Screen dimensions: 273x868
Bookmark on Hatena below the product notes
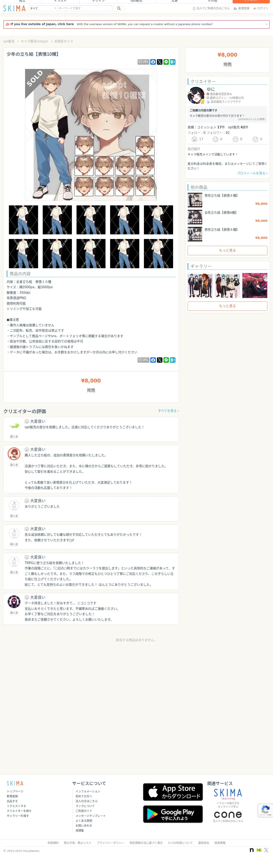click(173, 360)
